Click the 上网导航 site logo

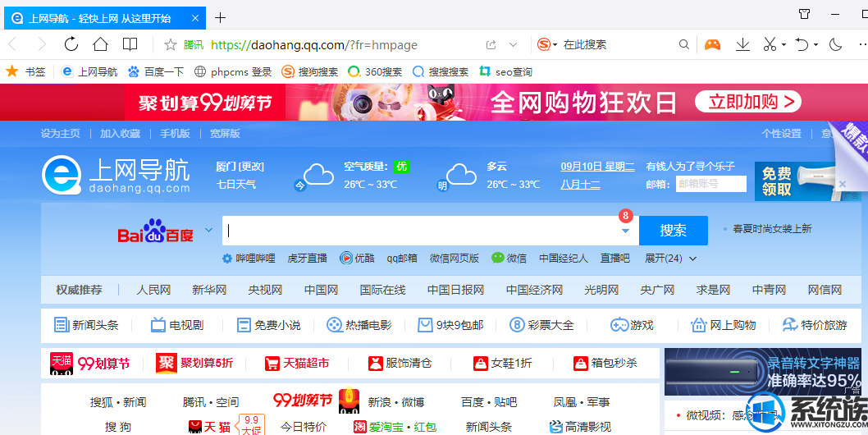point(116,175)
